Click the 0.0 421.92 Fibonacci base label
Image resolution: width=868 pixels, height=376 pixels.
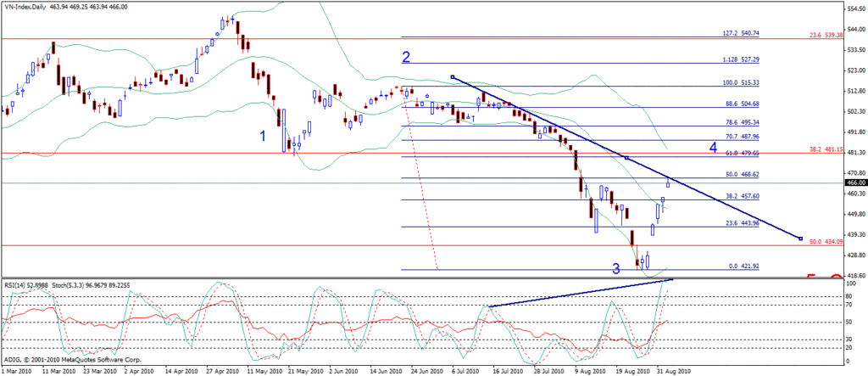click(744, 267)
